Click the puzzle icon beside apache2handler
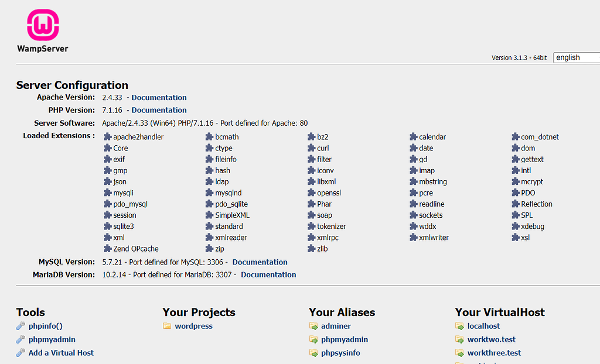Image resolution: width=600 pixels, height=364 pixels. 108,137
